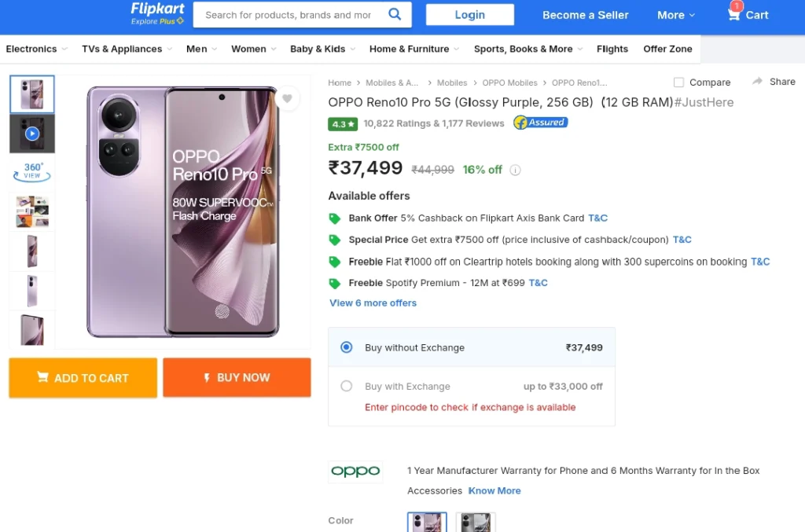Go to Flights menu item
Viewport: 805px width, 532px height.
[612, 49]
